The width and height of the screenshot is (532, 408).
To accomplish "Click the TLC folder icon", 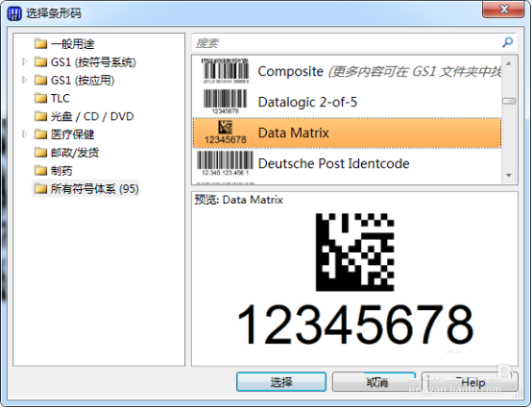I will [x=40, y=98].
